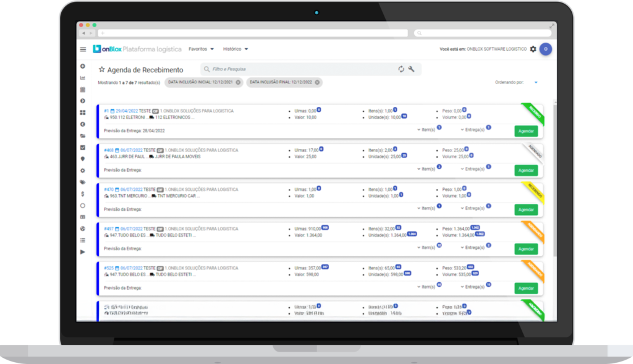Screen dimensions: 633x364
Task: Open the tags icon in left sidebar
Action: point(83,182)
